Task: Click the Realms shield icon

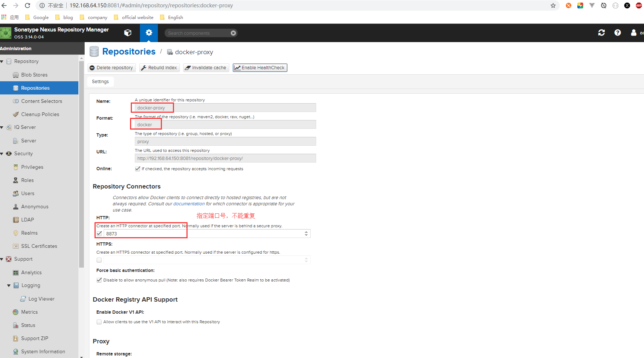Action: click(16, 233)
